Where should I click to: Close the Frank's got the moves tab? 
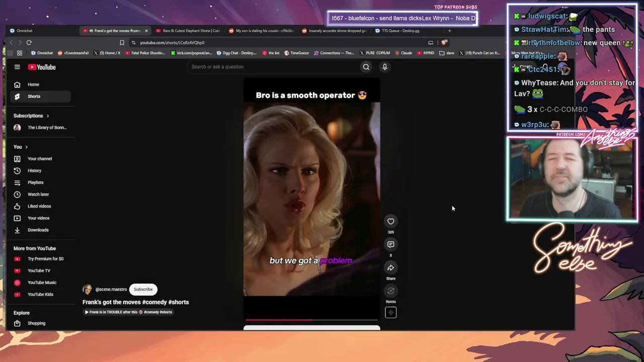click(146, 31)
